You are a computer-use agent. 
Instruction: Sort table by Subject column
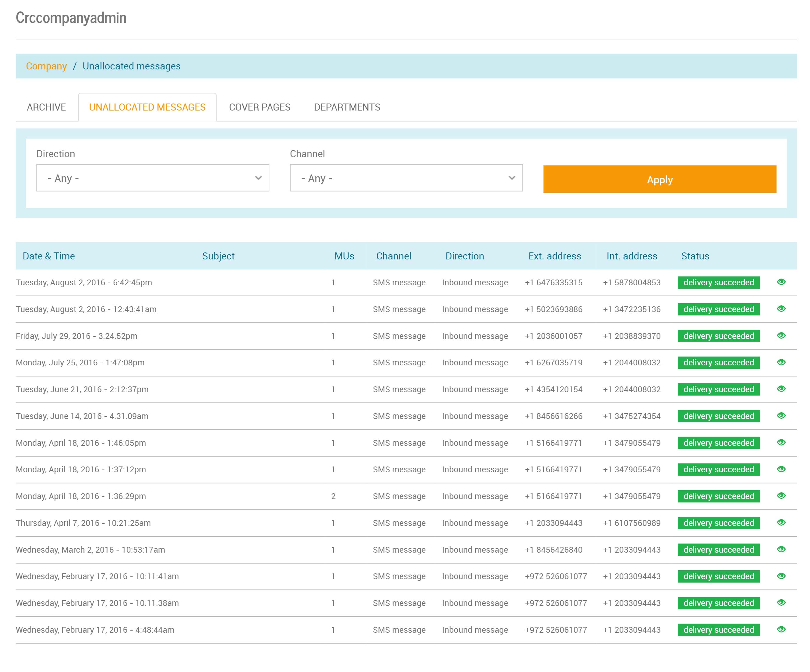(218, 256)
